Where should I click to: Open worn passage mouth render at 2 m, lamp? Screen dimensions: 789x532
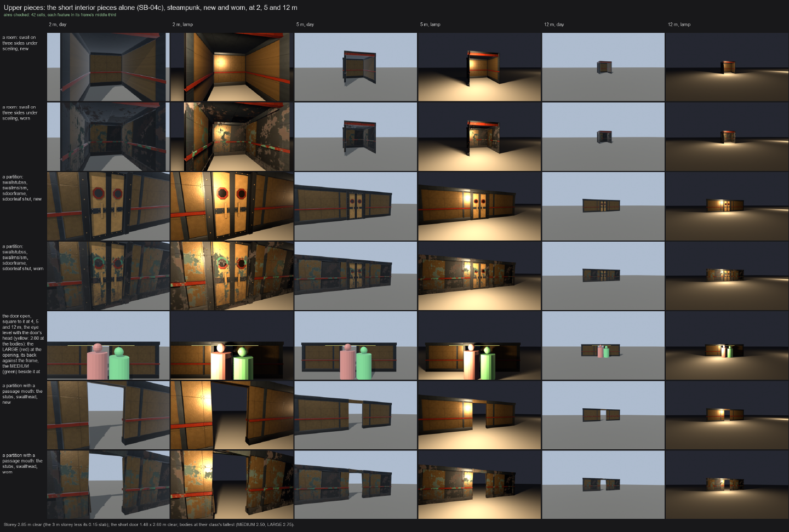point(232,484)
